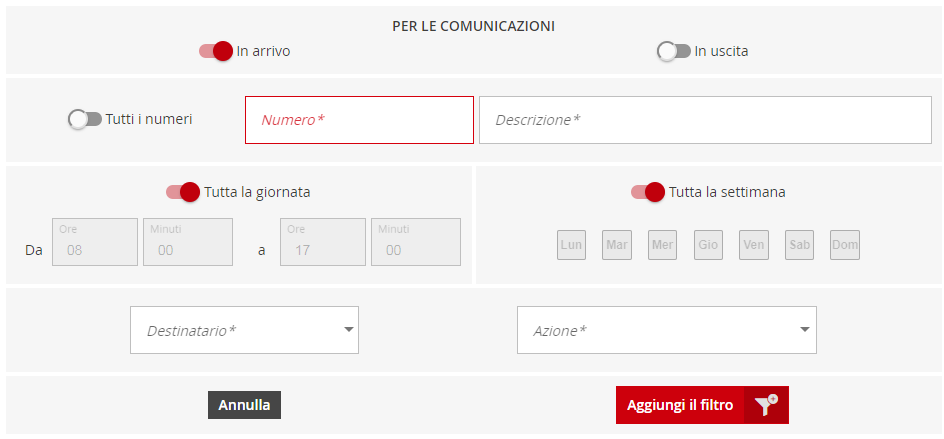Toggle the In arrivo switch
Screen dimensions: 944x439
pyautogui.click(x=216, y=51)
